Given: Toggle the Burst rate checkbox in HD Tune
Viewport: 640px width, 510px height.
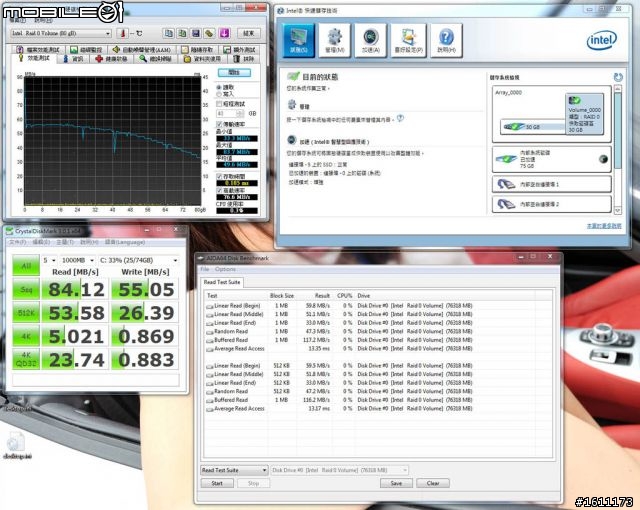Looking at the screenshot, I should click(220, 190).
